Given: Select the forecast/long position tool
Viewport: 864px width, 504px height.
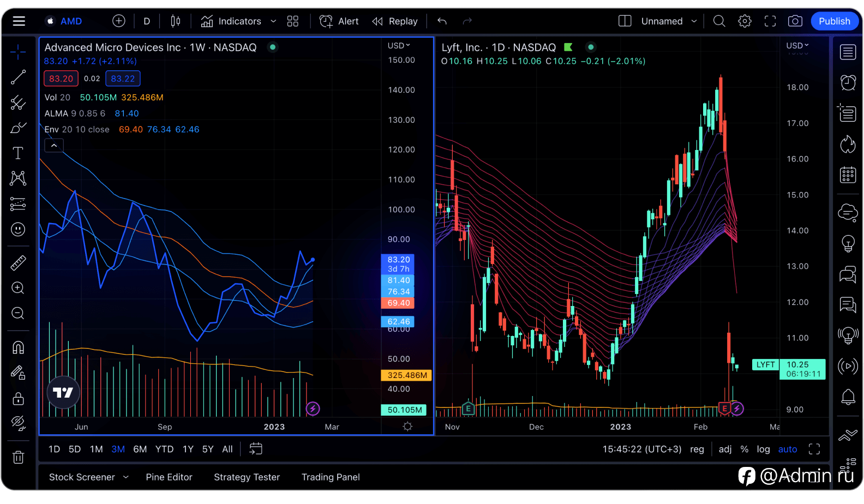Looking at the screenshot, I should pos(18,204).
